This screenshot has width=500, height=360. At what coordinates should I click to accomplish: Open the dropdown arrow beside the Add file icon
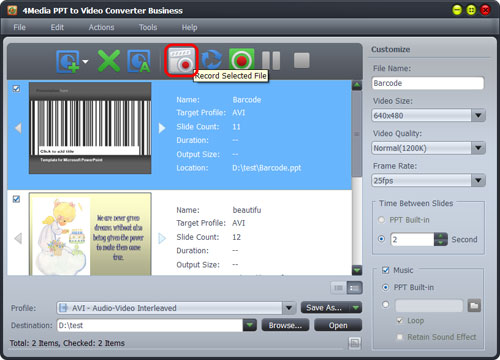click(x=85, y=62)
